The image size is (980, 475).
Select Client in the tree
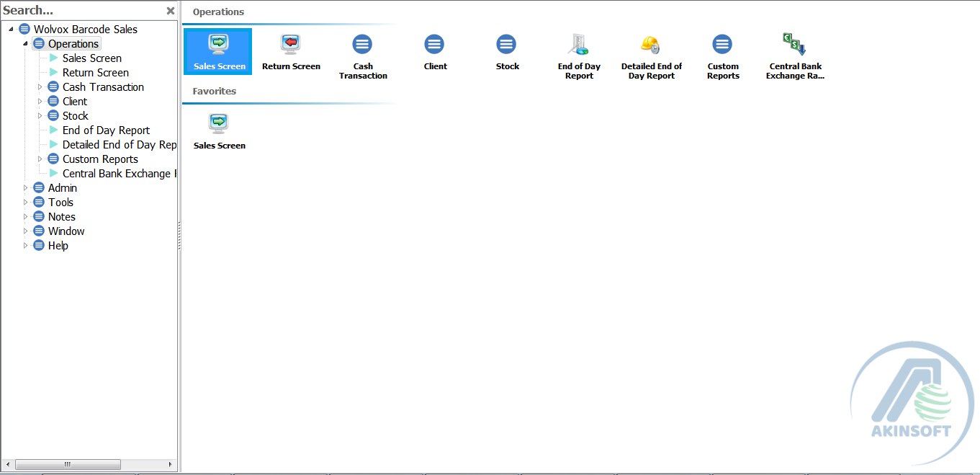tap(75, 102)
